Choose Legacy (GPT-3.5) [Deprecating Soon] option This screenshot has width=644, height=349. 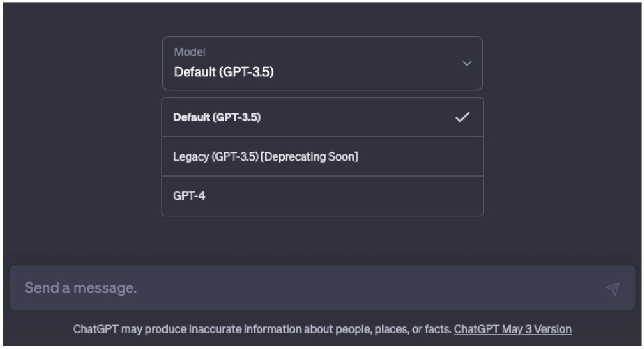(322, 156)
